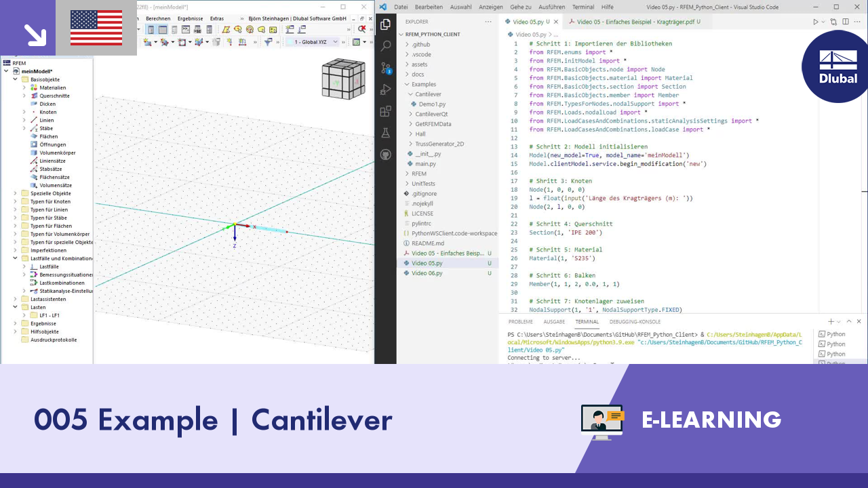Open the Extensions view
This screenshot has width=868, height=488.
click(x=385, y=111)
